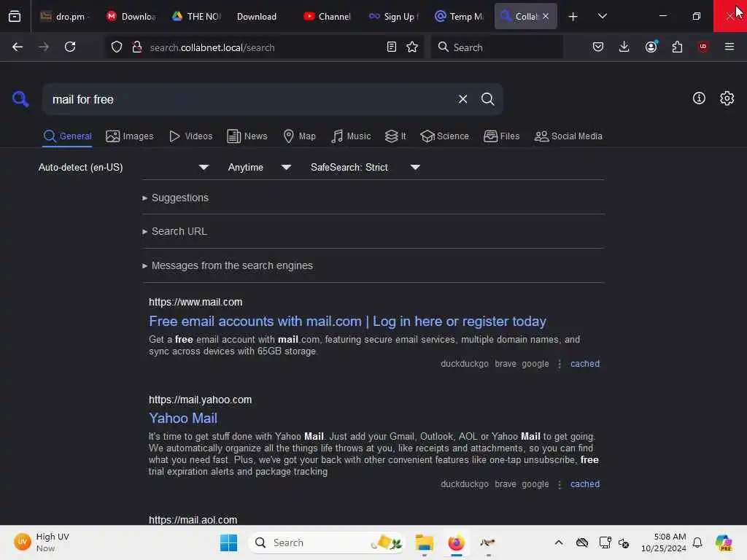747x560 pixels.
Task: Click the Firefox taskbar icon
Action: 456,542
